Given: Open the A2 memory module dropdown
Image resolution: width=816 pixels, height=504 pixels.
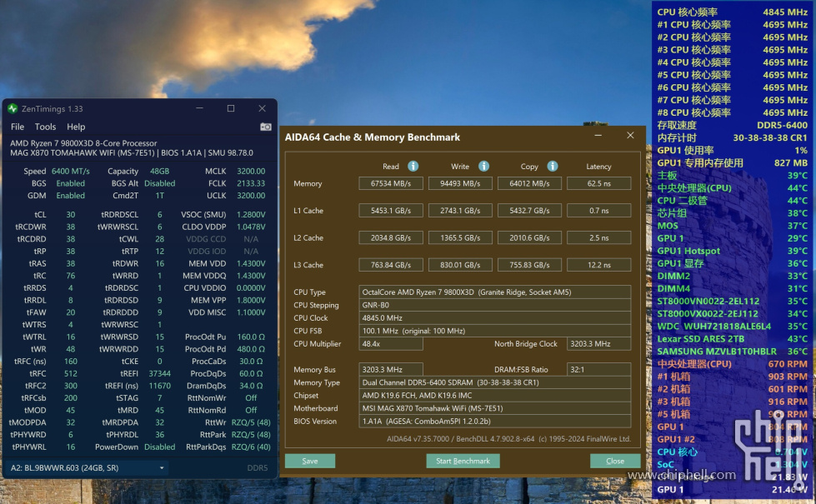Looking at the screenshot, I should point(88,468).
